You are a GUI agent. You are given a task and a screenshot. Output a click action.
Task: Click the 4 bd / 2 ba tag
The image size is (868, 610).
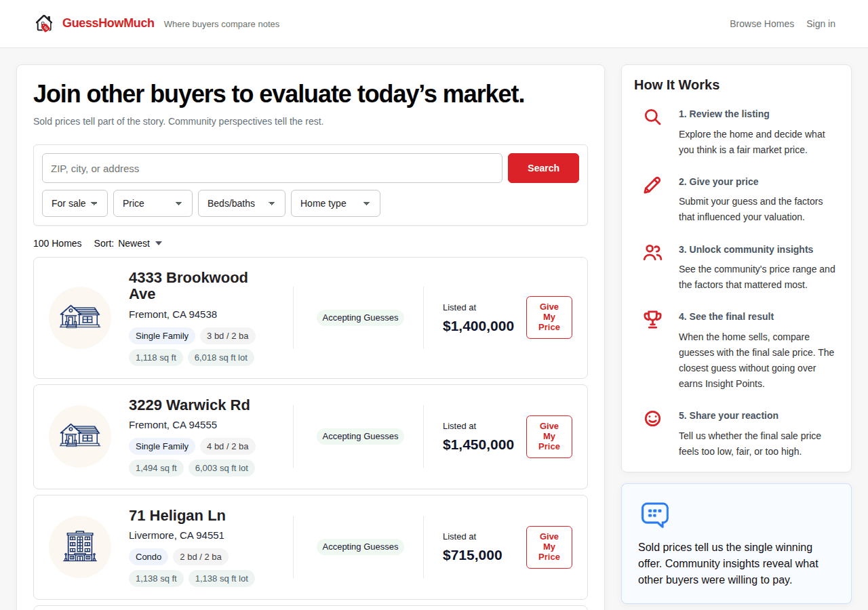click(x=228, y=447)
